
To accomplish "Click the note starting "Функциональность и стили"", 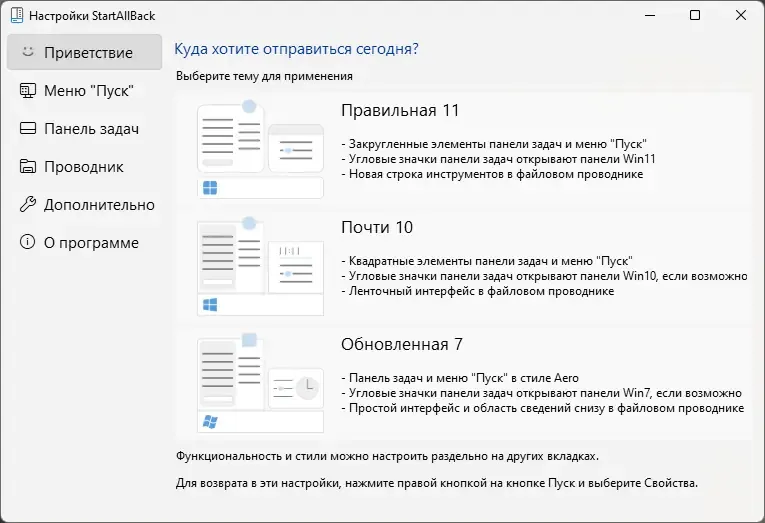I will 387,457.
